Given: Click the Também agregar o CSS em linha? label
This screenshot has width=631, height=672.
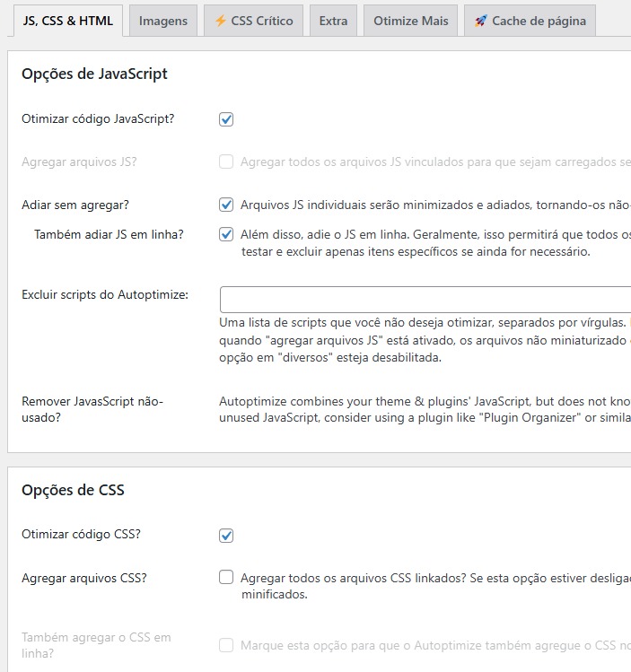Looking at the screenshot, I should 96,645.
